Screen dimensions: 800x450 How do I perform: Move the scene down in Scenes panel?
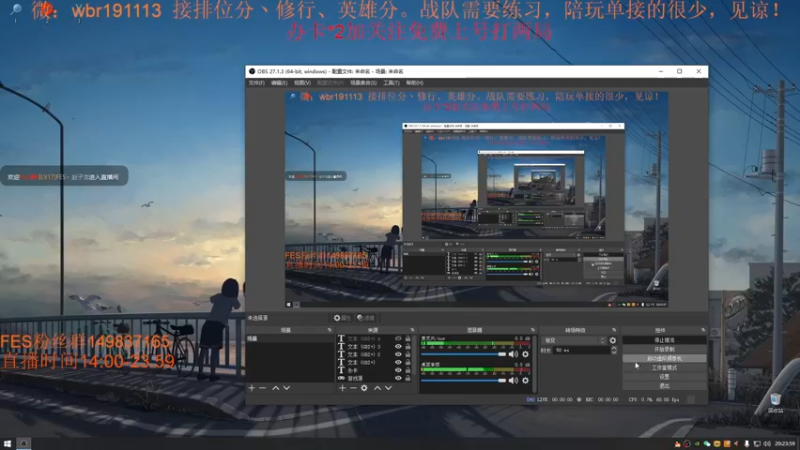coord(287,388)
